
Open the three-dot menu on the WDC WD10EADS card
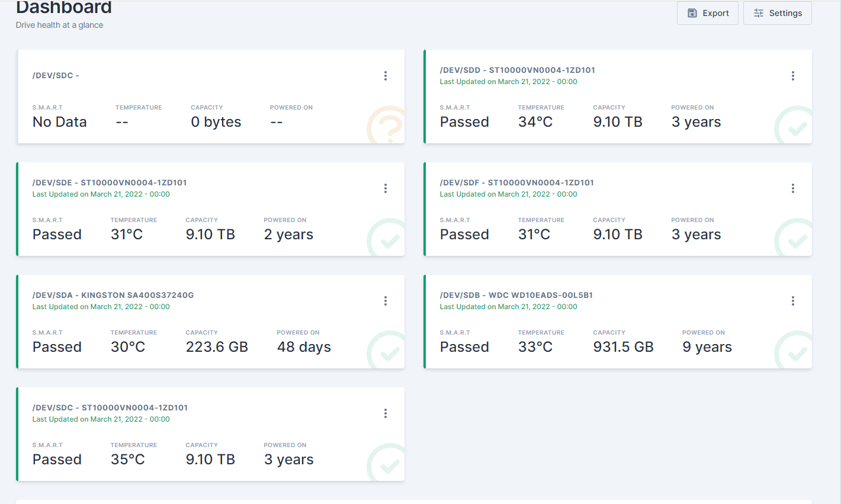tap(792, 301)
